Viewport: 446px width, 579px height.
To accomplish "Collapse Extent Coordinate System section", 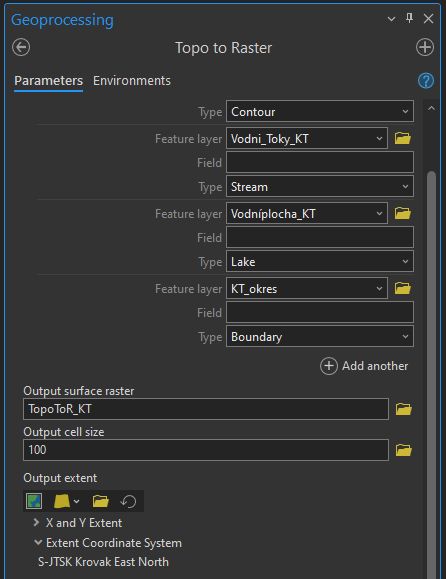I will click(x=38, y=542).
